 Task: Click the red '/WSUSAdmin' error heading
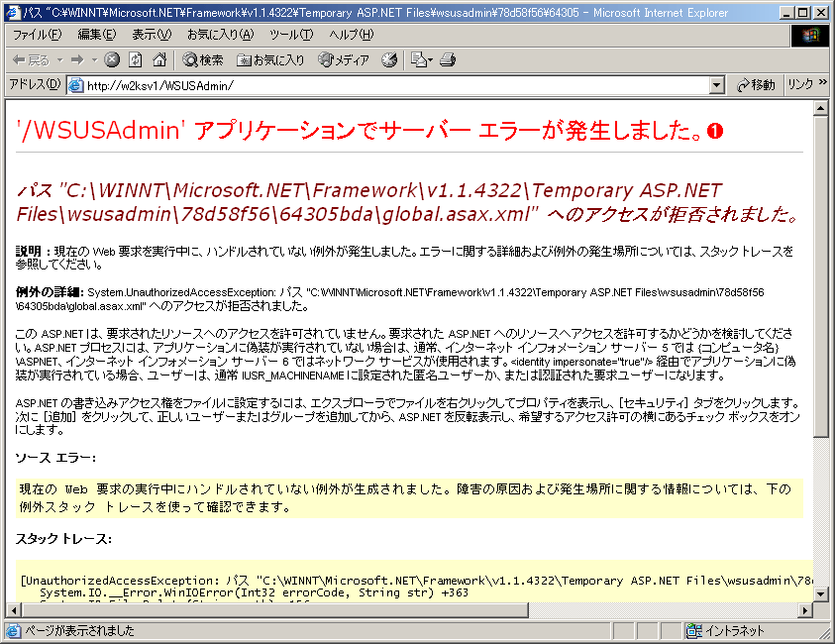coord(369,131)
